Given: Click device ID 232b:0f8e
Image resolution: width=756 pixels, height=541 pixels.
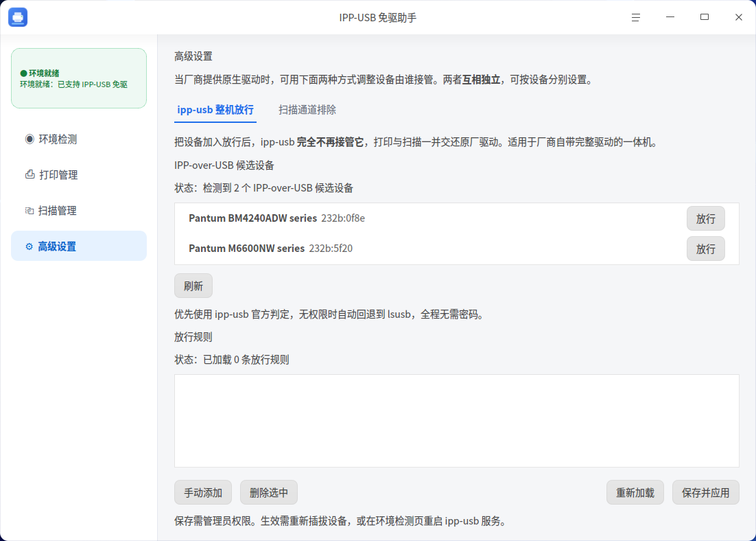Looking at the screenshot, I should (343, 218).
